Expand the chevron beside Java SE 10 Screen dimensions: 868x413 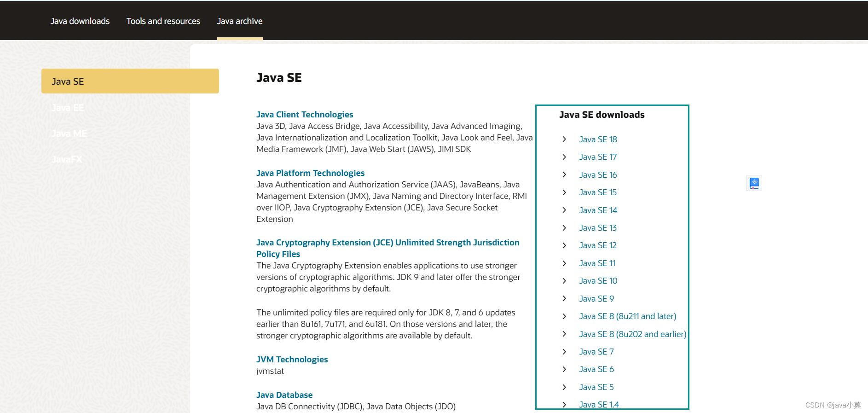(564, 281)
